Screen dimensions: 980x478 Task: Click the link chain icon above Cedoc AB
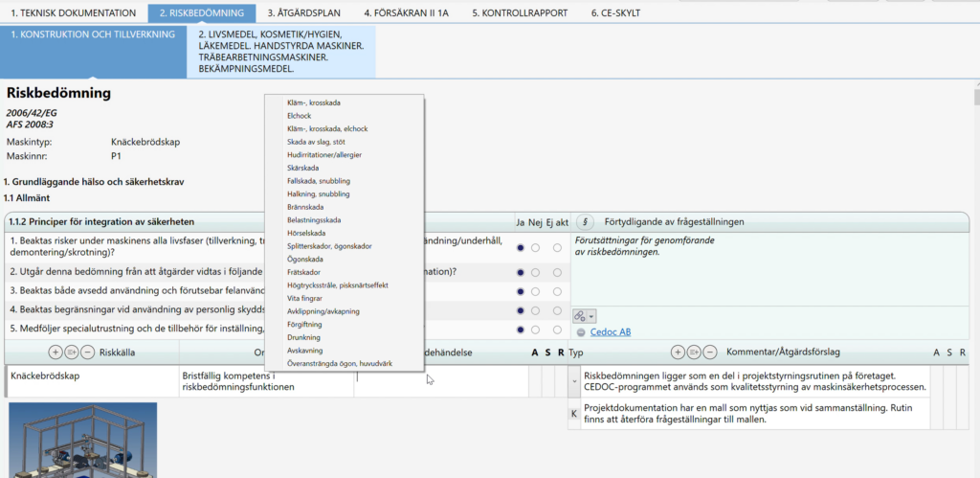tap(581, 316)
